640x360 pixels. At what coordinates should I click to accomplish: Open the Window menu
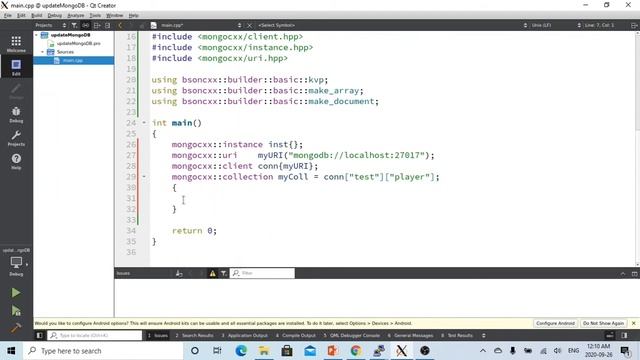(114, 16)
